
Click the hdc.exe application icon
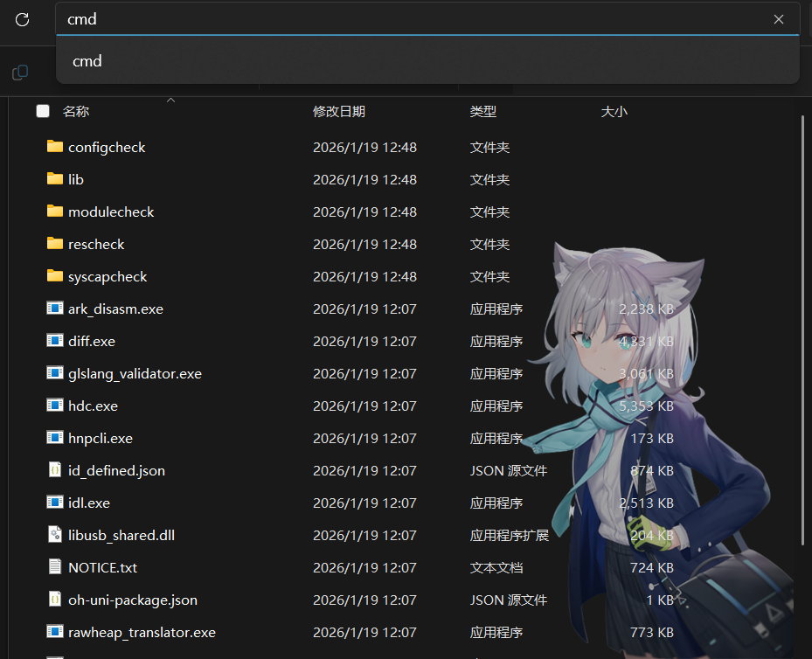coord(55,406)
